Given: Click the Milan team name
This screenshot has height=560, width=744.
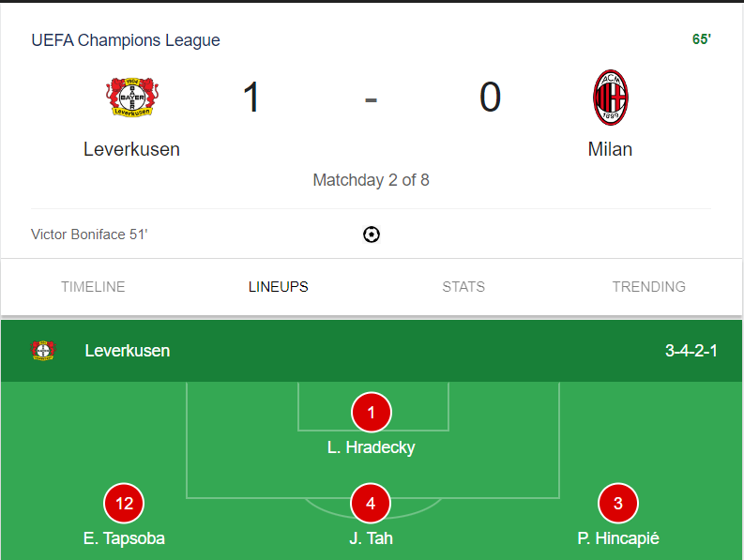Looking at the screenshot, I should point(610,149).
